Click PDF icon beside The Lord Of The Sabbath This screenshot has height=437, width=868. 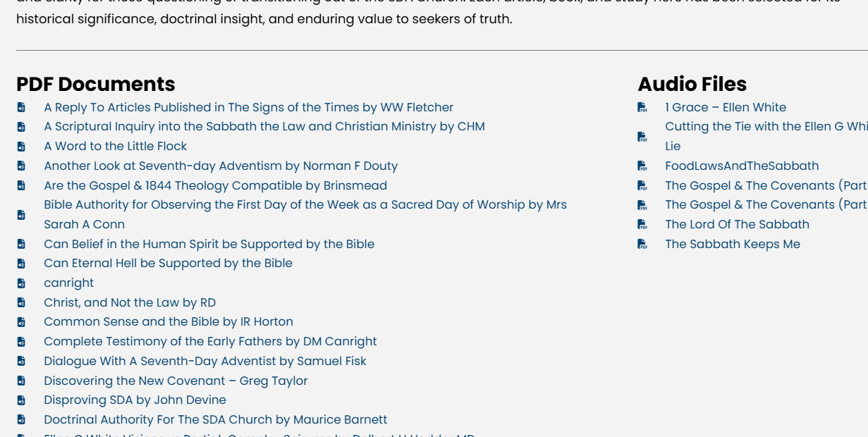point(642,225)
